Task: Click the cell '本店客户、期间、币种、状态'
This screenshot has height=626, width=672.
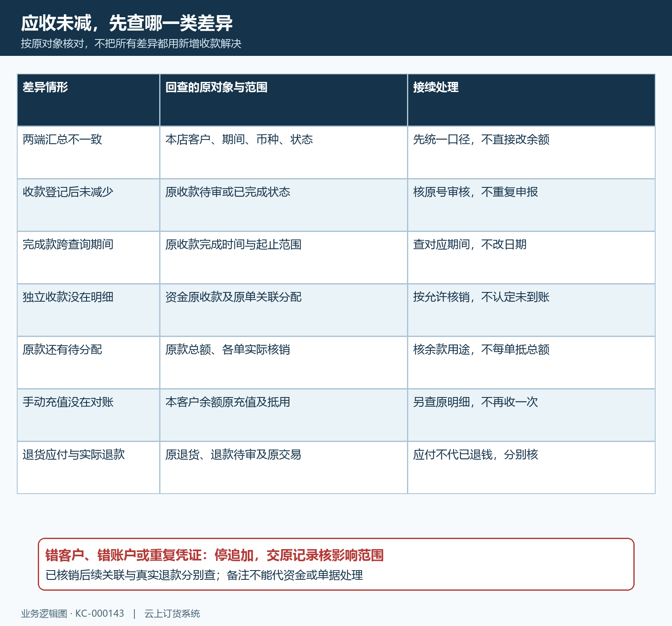Action: point(283,153)
